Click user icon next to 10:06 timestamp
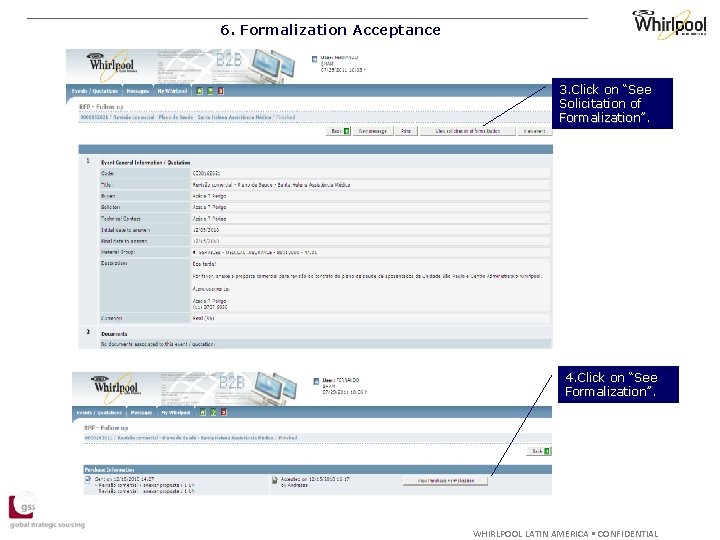 click(316, 381)
